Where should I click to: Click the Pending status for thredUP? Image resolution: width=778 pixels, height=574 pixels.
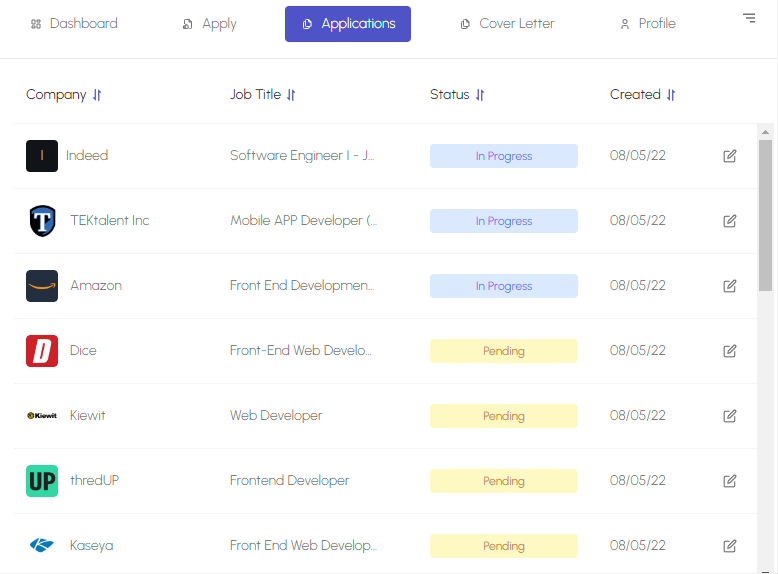[504, 481]
